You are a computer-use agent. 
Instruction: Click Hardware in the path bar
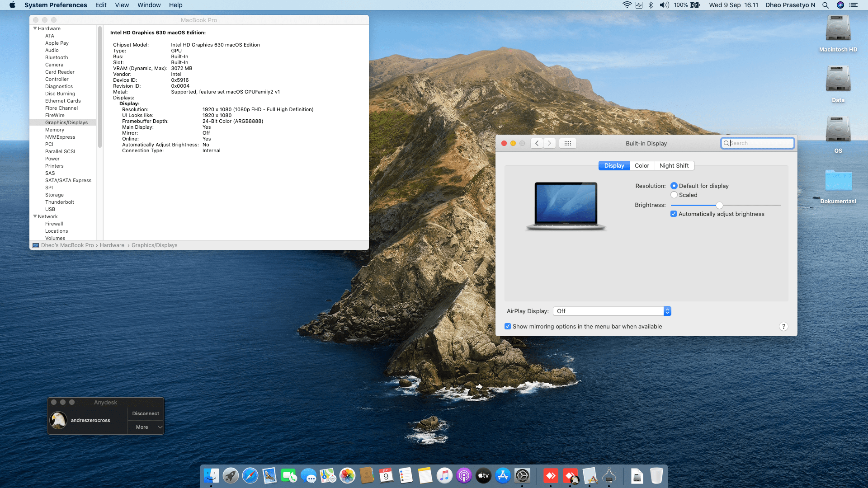[x=112, y=245]
